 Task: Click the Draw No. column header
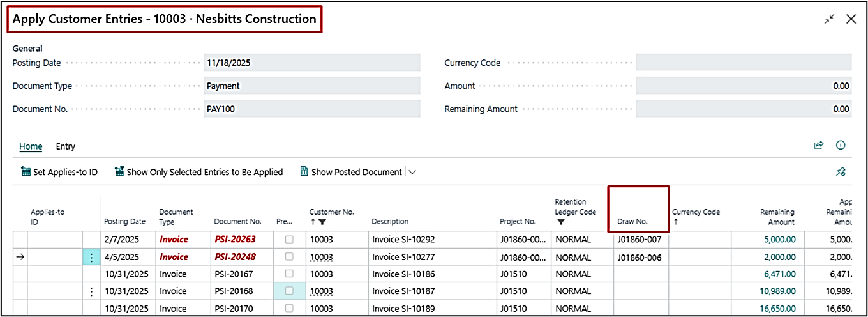[x=632, y=221]
